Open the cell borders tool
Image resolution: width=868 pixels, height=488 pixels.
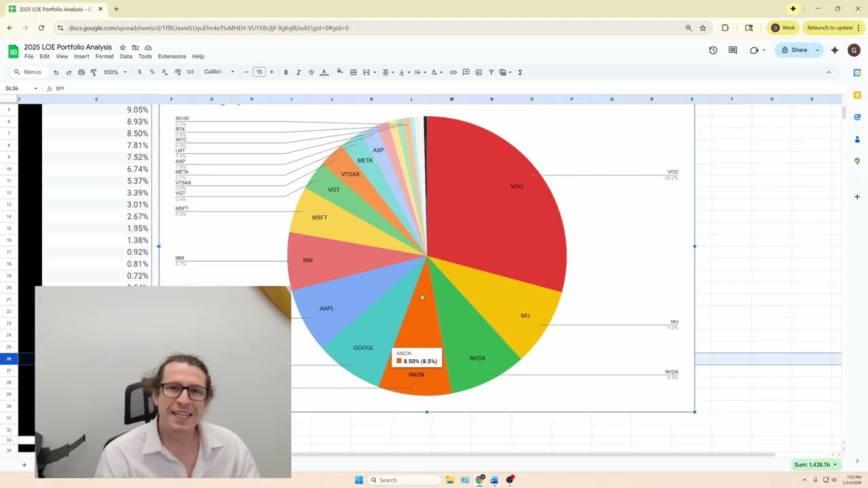pyautogui.click(x=353, y=72)
